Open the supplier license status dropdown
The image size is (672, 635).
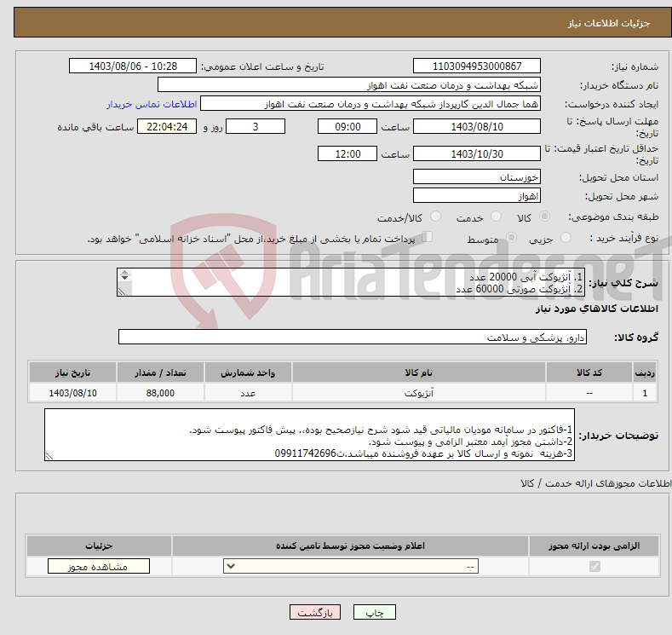point(351,567)
